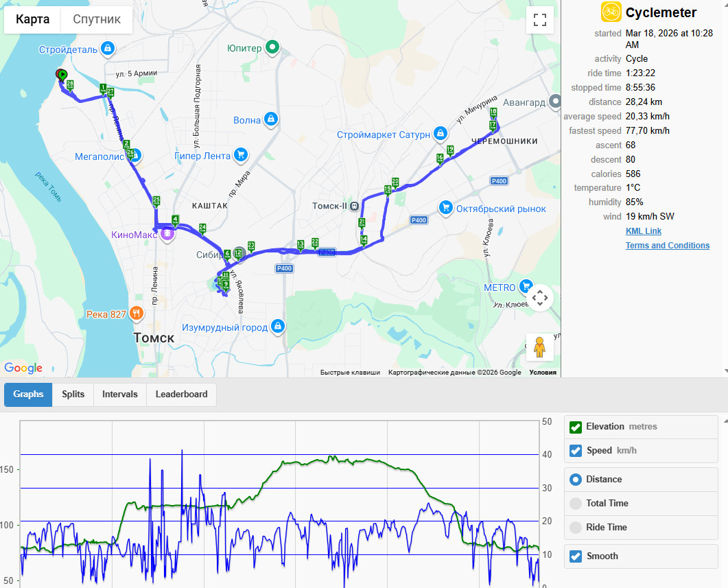
Task: Open Street View pegman
Action: tap(539, 346)
